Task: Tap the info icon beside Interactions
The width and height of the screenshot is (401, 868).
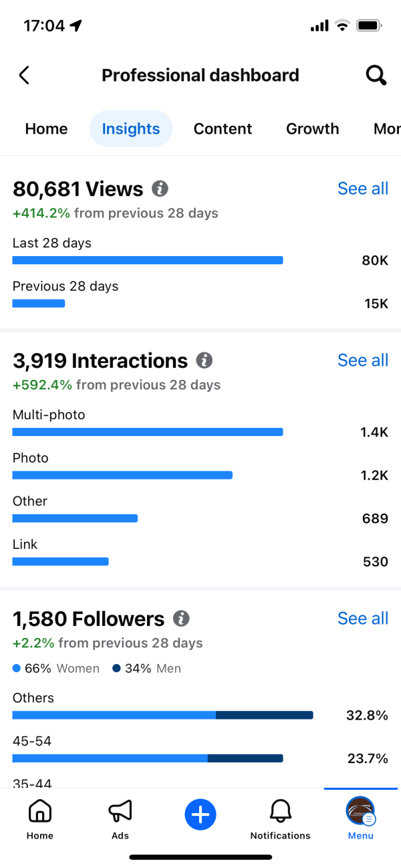Action: [204, 361]
